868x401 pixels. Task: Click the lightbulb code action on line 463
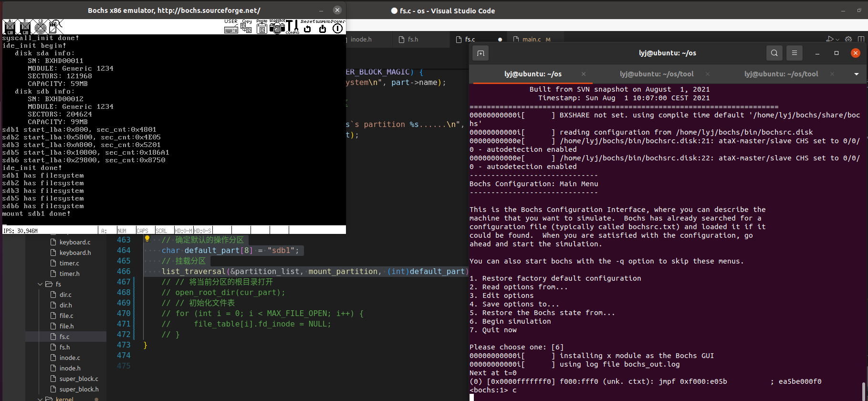(x=147, y=239)
